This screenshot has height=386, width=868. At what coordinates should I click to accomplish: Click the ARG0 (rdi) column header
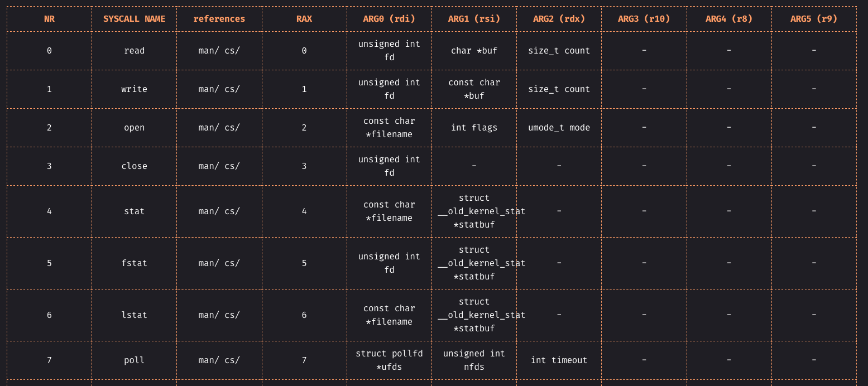coord(389,19)
